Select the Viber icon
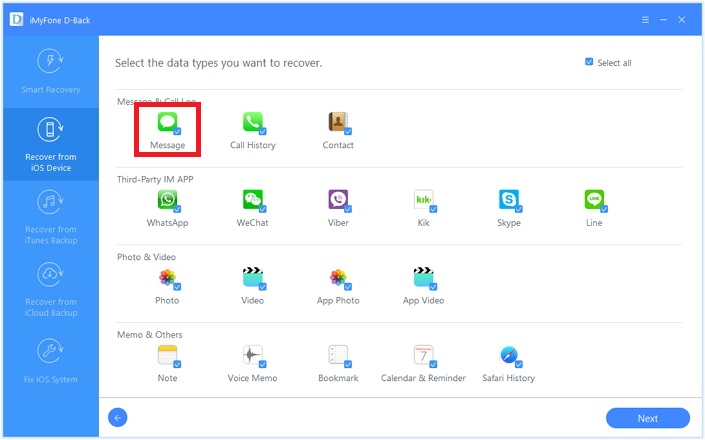705x440 pixels. tap(338, 200)
